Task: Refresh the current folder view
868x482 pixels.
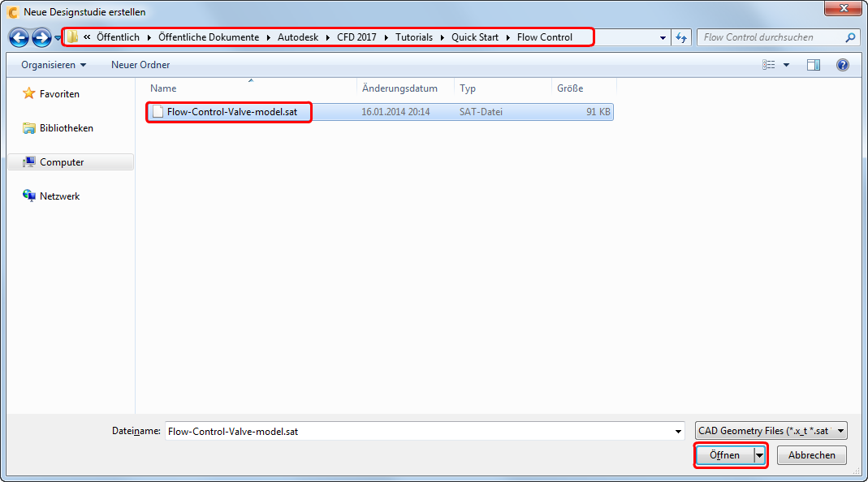Action: click(x=681, y=37)
